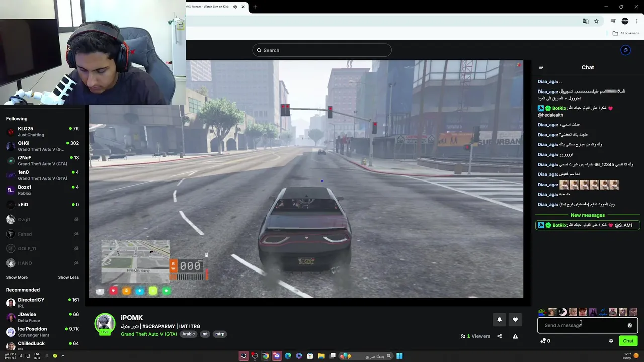The height and width of the screenshot is (362, 644).
Task: Click the '1 Viewers' count text
Action: [475, 336]
